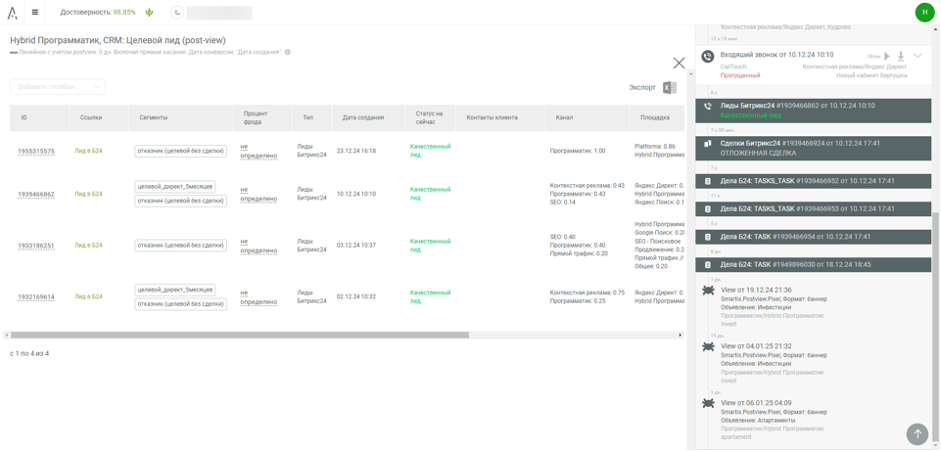Close the lead details panel with X
This screenshot has width=941, height=452.
(679, 63)
